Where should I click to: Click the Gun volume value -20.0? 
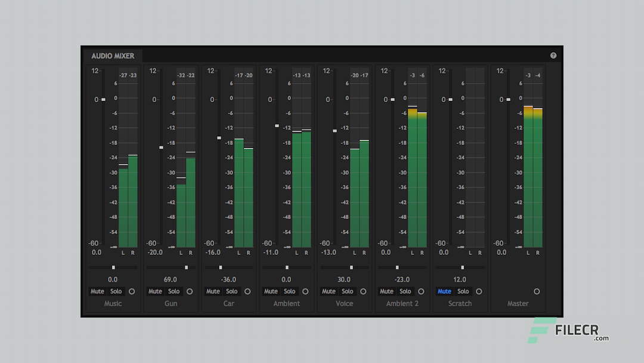tap(155, 253)
